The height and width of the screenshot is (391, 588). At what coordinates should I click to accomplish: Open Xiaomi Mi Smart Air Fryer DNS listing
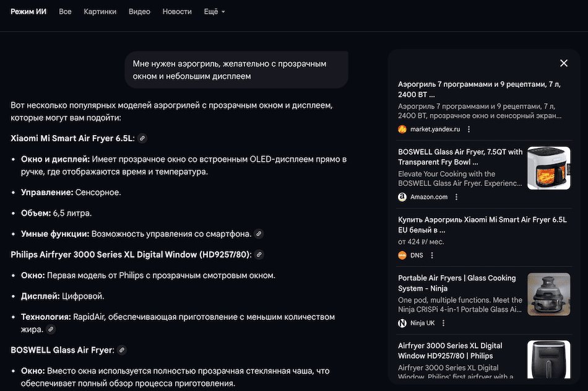tap(482, 224)
